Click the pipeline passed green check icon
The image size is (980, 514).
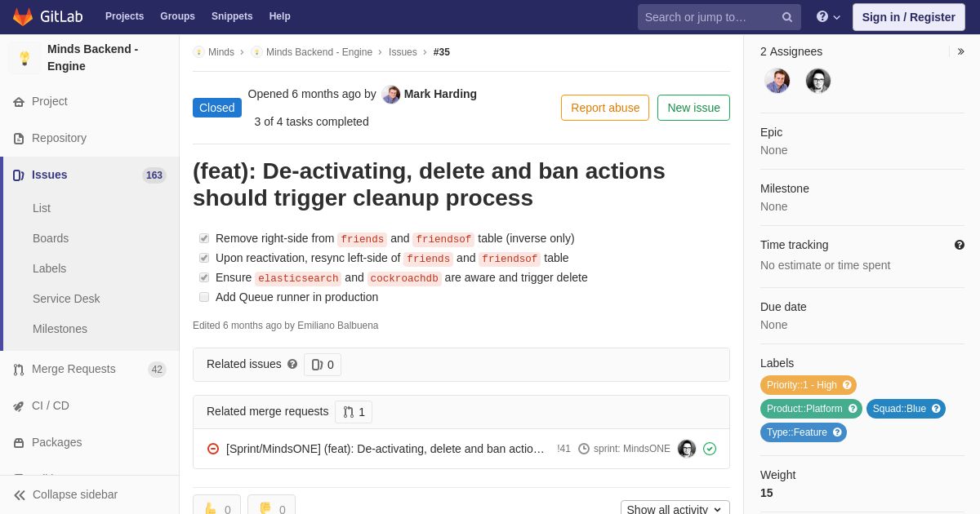pos(710,449)
